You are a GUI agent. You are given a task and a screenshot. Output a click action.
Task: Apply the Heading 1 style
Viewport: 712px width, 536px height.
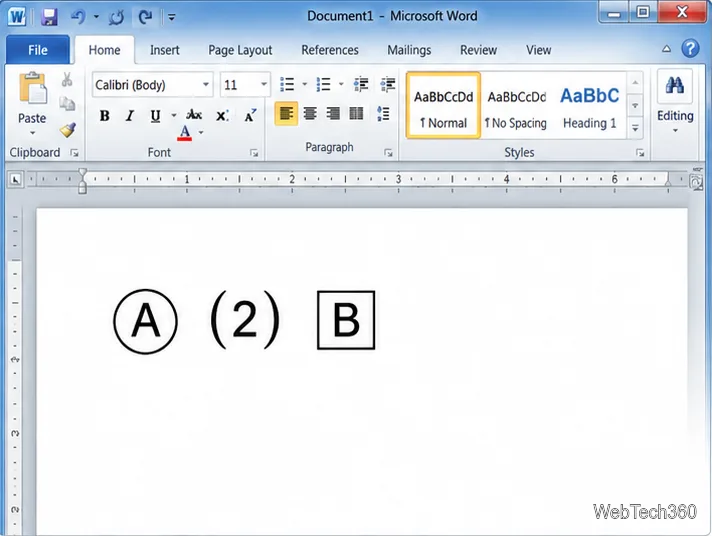click(x=589, y=105)
